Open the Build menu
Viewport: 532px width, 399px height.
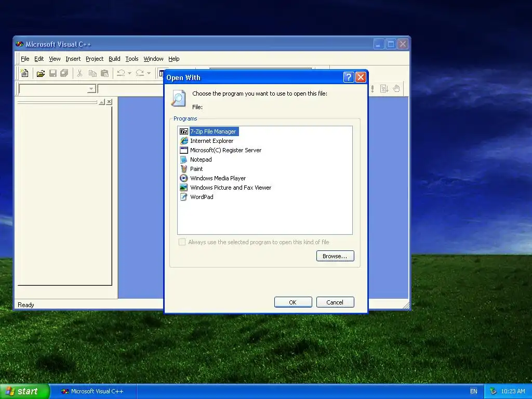pyautogui.click(x=114, y=59)
